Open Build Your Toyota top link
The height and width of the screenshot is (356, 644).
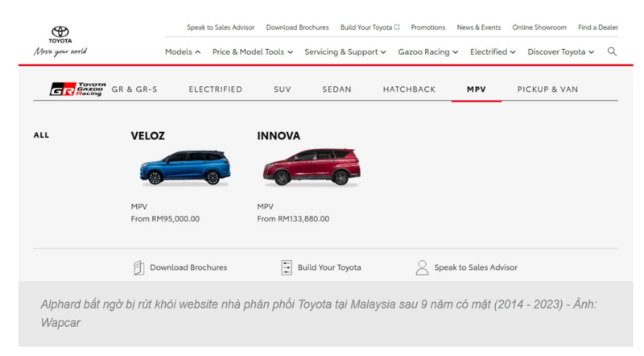(x=366, y=27)
